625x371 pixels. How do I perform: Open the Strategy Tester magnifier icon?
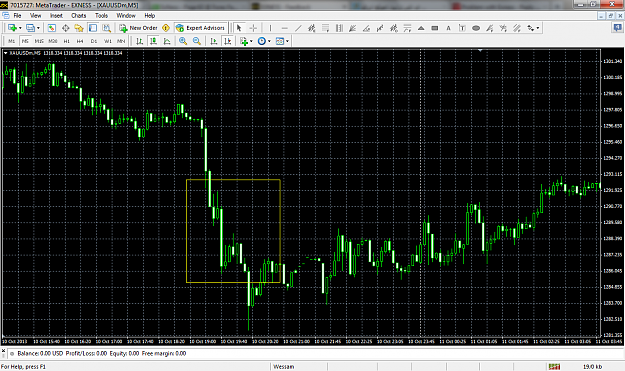point(106,28)
